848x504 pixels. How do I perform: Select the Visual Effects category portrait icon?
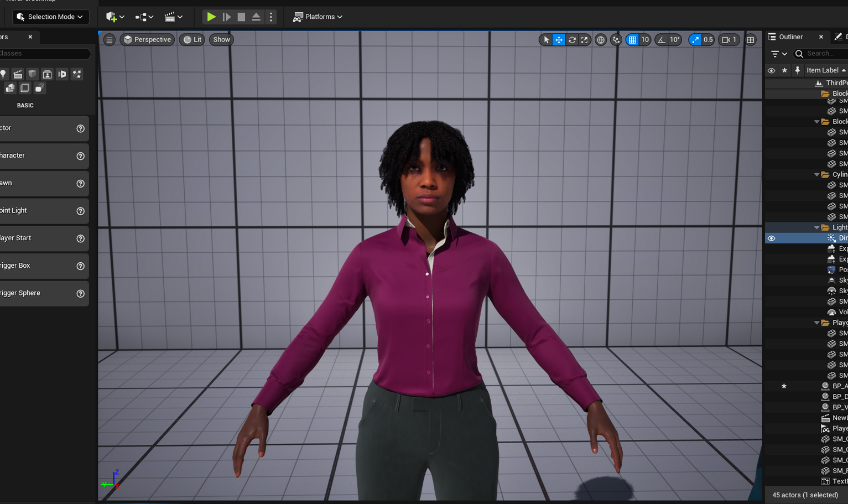click(x=48, y=74)
